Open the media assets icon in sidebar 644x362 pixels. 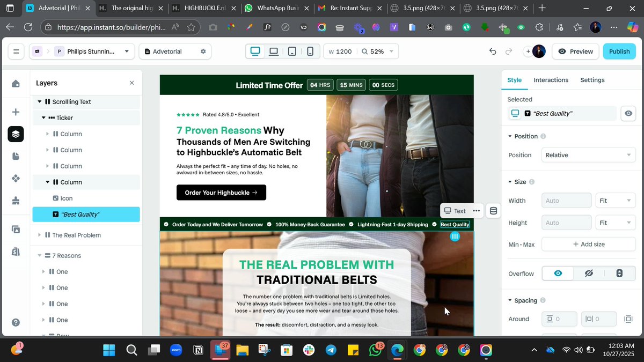tap(16, 229)
